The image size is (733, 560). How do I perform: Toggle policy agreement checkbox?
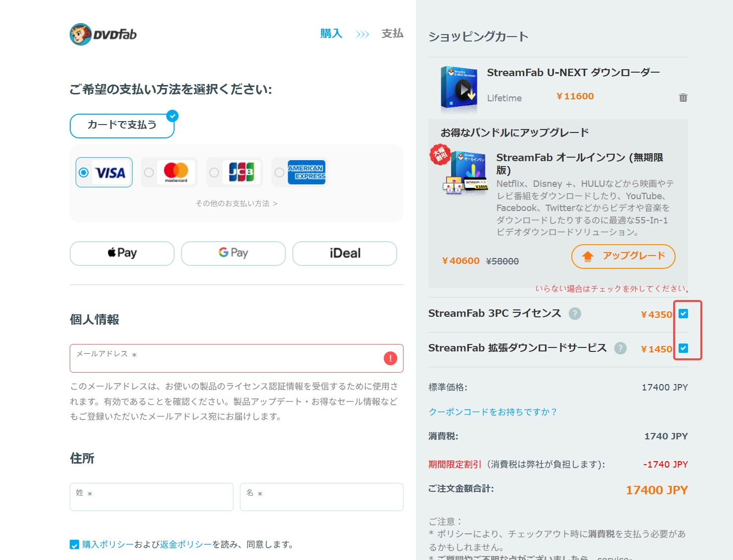[74, 545]
